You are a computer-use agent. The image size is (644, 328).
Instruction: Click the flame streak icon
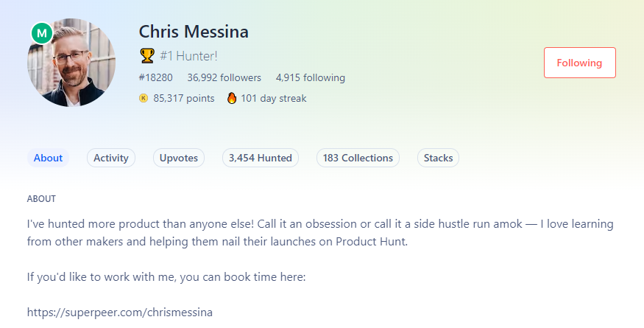pos(232,98)
